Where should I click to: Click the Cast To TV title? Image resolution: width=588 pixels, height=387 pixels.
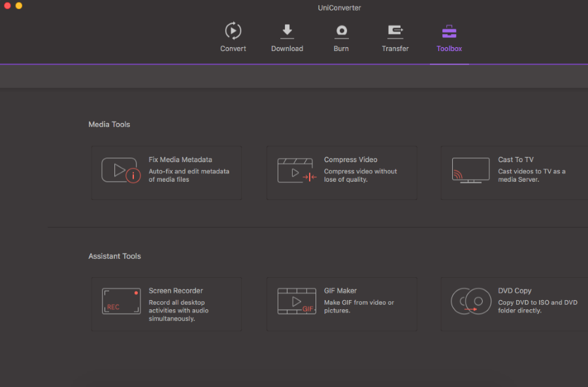coord(515,160)
